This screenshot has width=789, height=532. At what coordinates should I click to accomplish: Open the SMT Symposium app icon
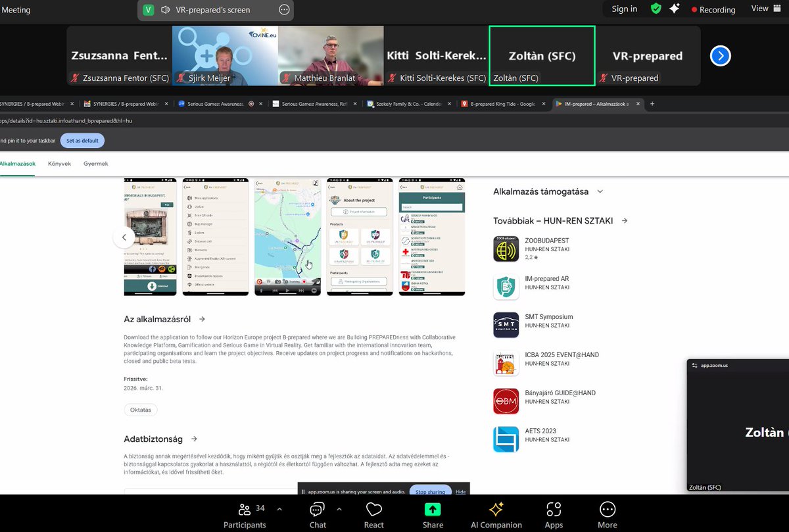click(506, 325)
